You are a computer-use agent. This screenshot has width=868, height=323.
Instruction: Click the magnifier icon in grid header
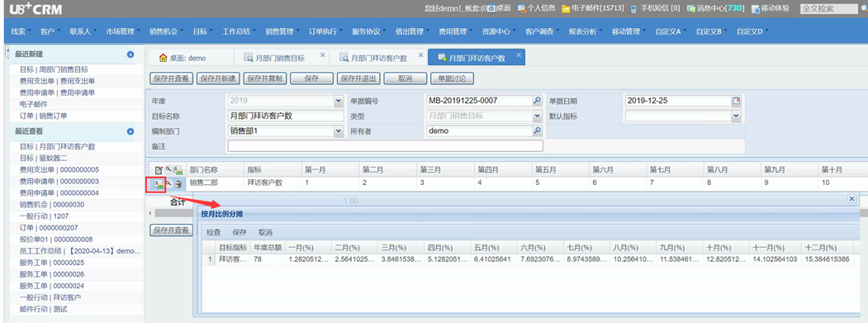point(168,169)
